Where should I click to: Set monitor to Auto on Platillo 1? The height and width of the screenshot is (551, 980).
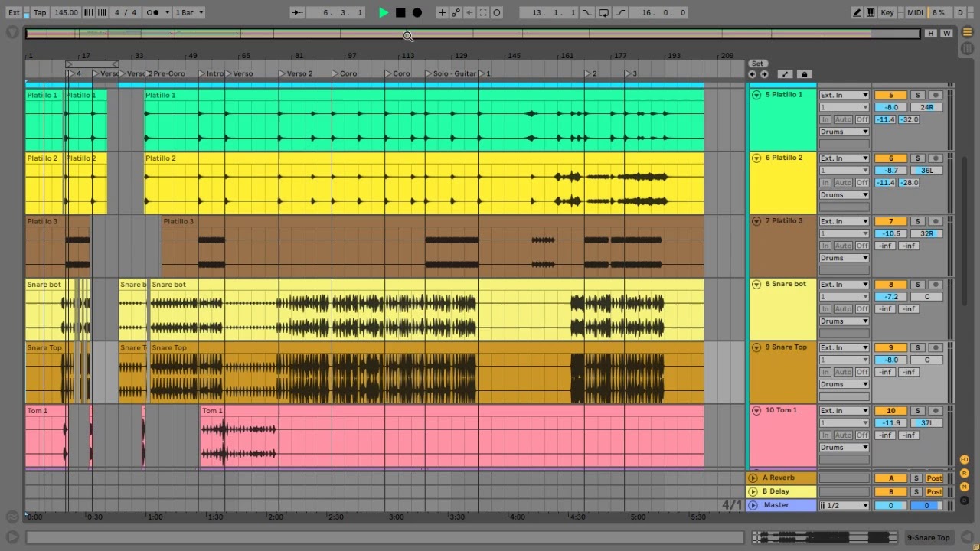point(843,119)
